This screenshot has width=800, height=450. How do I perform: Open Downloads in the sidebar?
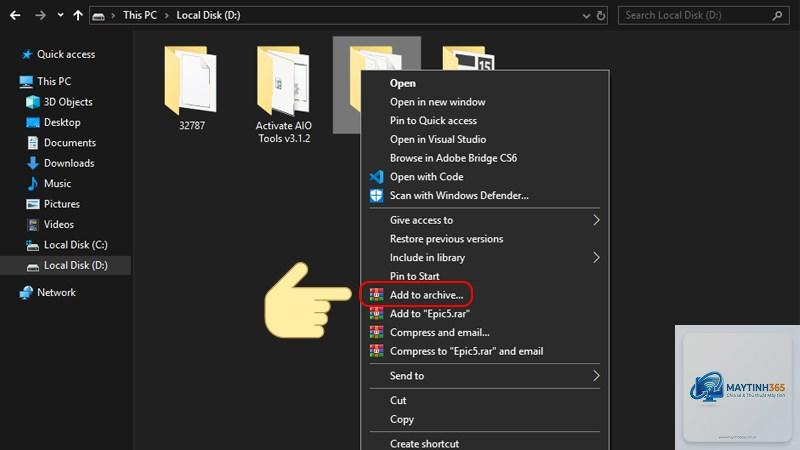pos(60,163)
